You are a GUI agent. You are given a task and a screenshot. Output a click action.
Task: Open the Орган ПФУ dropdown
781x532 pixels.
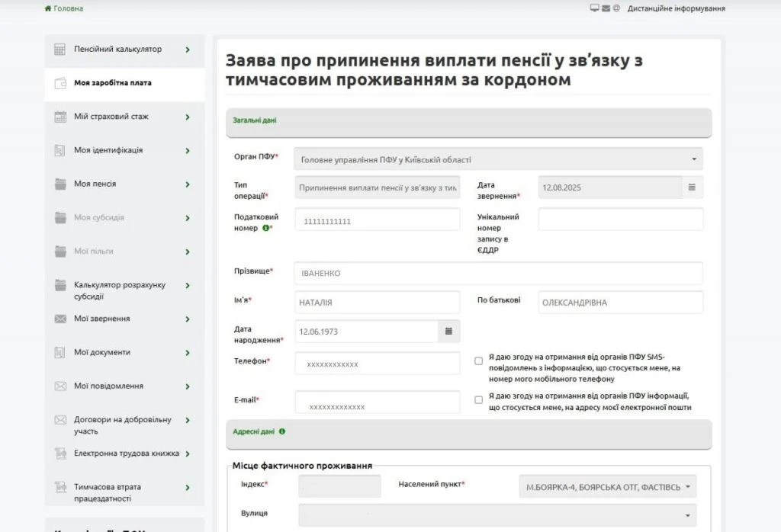point(498,159)
